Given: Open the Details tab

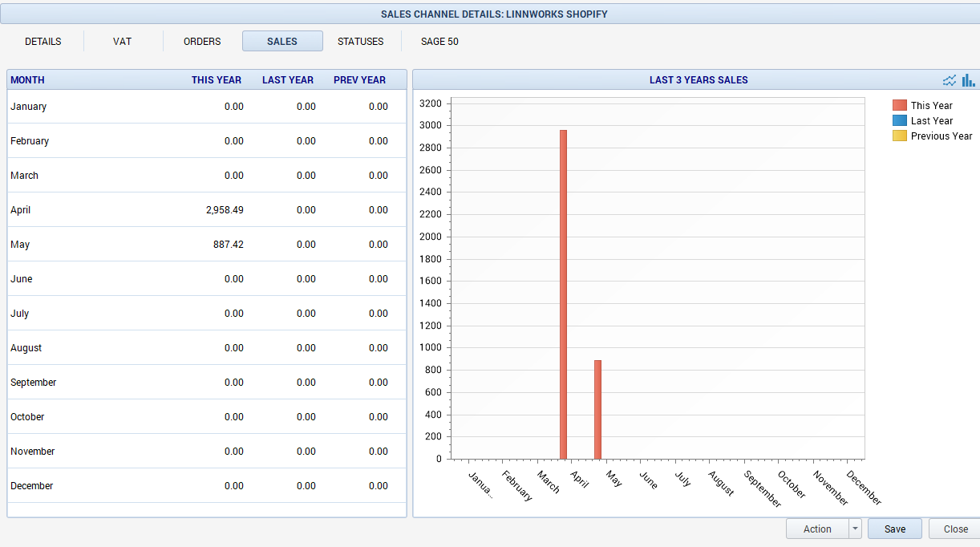Looking at the screenshot, I should 43,42.
